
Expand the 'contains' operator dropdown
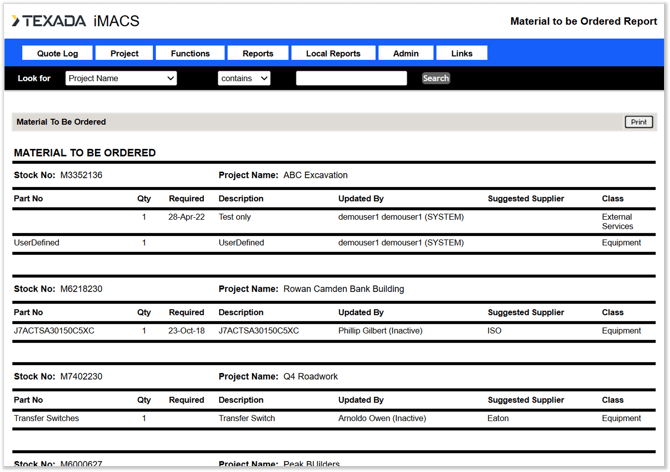point(244,78)
